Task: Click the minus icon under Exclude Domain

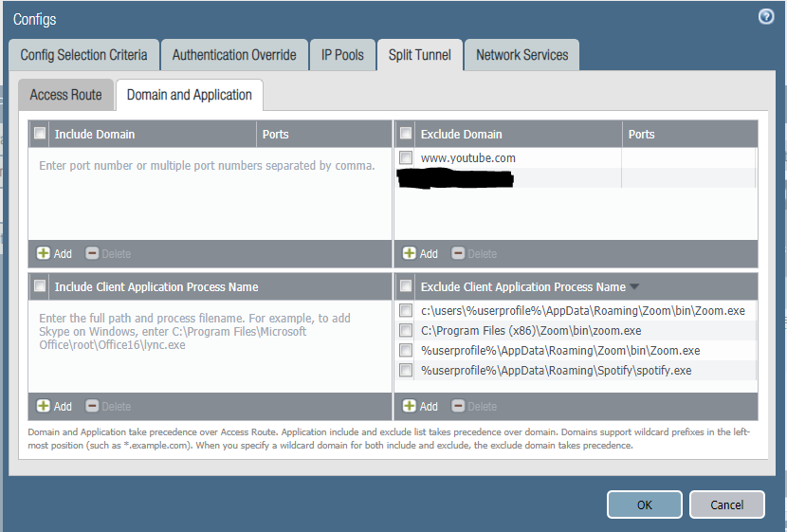Action: click(458, 253)
